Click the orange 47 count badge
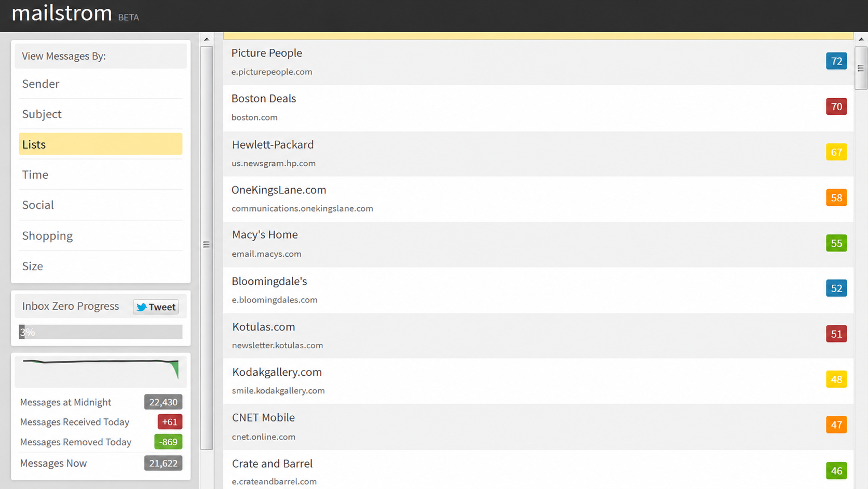This screenshot has width=868, height=489. [x=836, y=425]
